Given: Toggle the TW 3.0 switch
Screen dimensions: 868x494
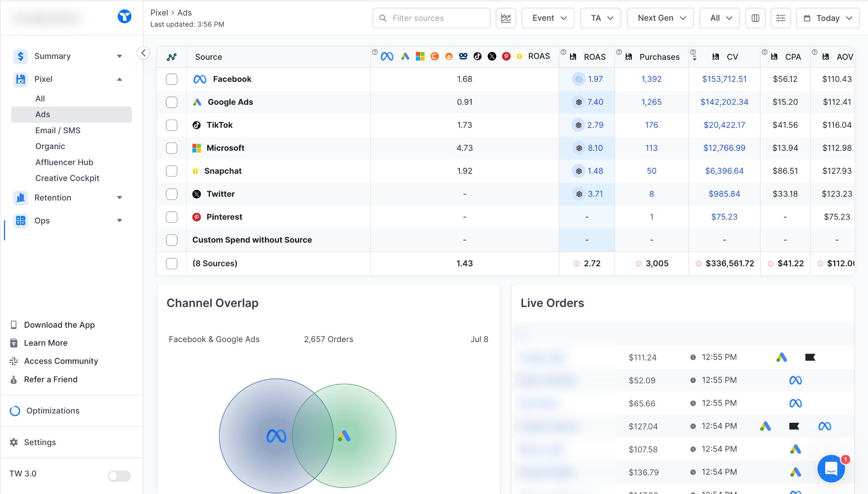Looking at the screenshot, I should tap(119, 476).
